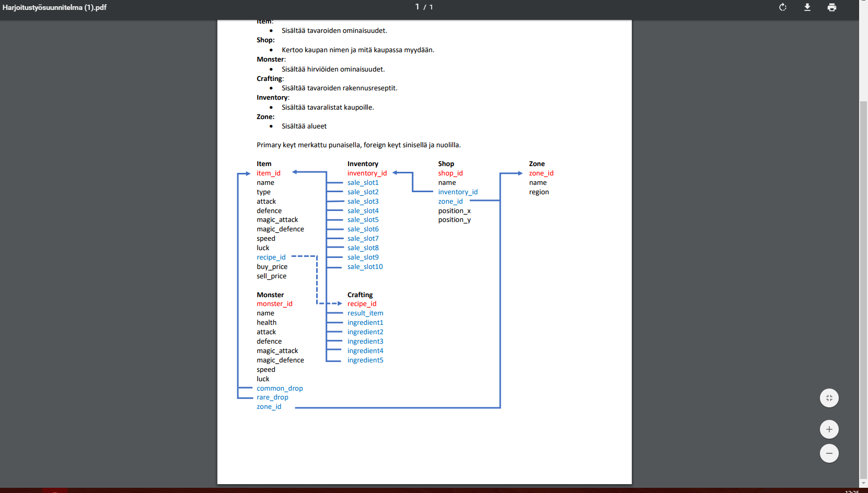Click the vertical scrollbar down arrow

point(863,484)
